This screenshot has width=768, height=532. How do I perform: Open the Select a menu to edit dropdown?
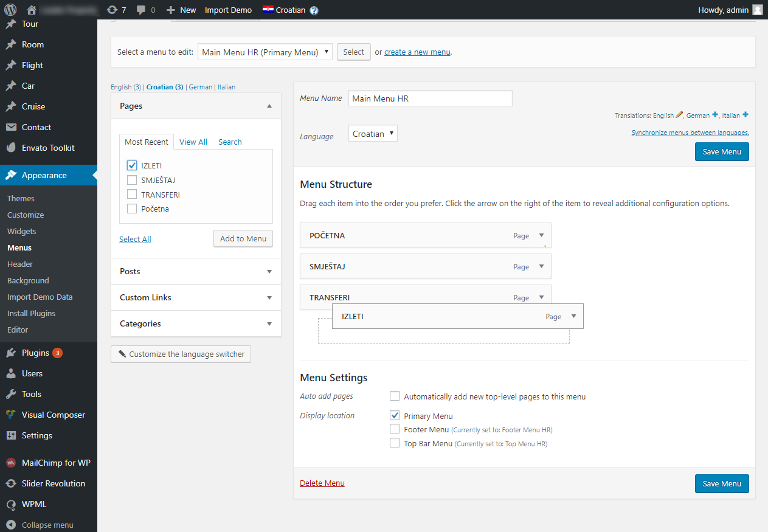265,52
